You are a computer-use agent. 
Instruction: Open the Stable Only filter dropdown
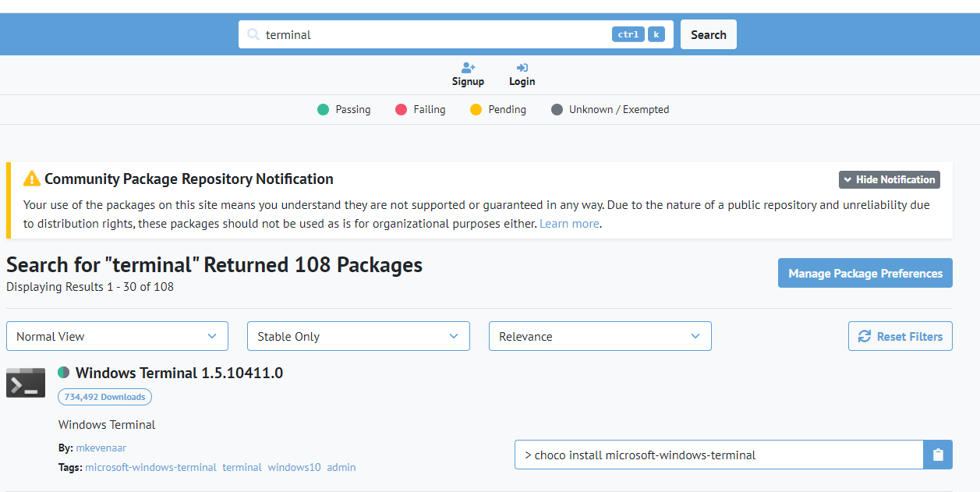(x=359, y=336)
